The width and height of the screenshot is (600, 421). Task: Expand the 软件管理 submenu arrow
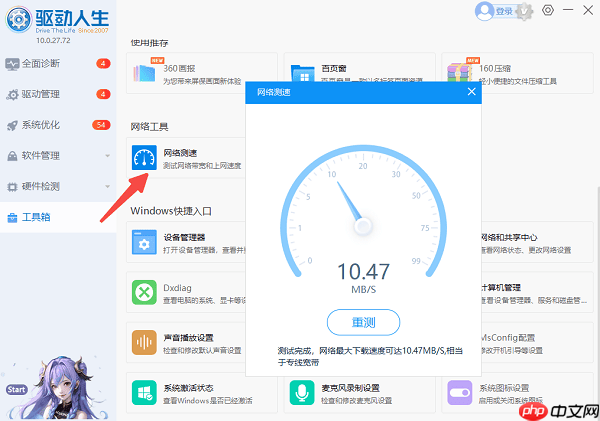[108, 156]
